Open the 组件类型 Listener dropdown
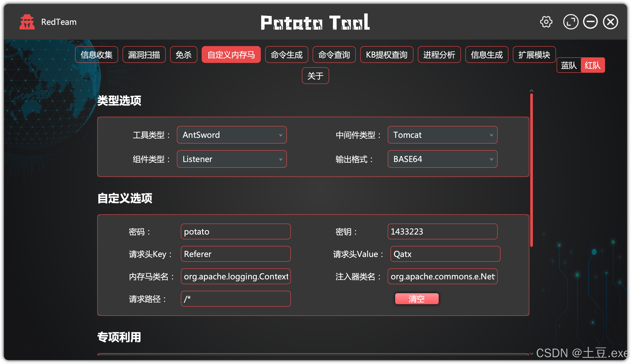 tap(232, 159)
